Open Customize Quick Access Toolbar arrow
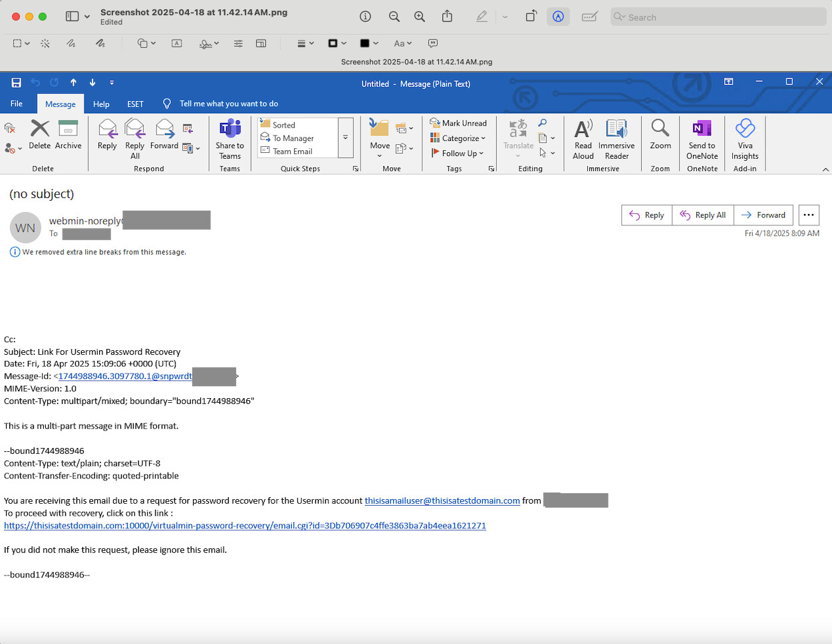Viewport: 832px width, 644px height. pyautogui.click(x=112, y=82)
